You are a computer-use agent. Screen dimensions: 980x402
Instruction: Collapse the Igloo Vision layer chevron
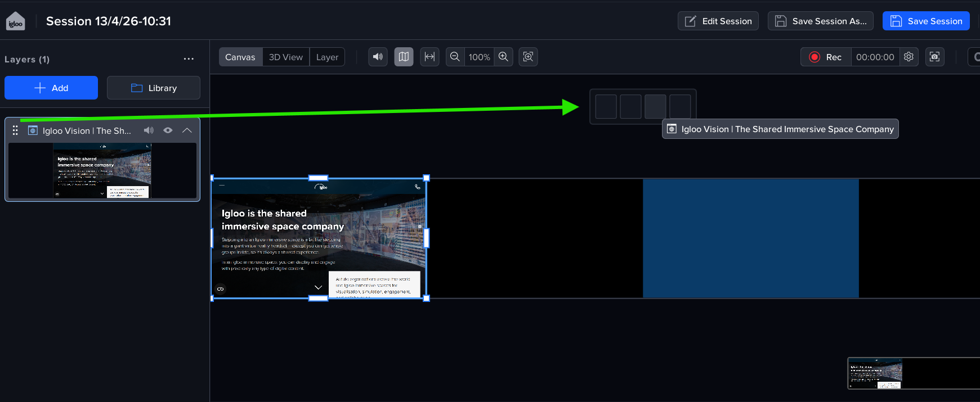coord(187,130)
